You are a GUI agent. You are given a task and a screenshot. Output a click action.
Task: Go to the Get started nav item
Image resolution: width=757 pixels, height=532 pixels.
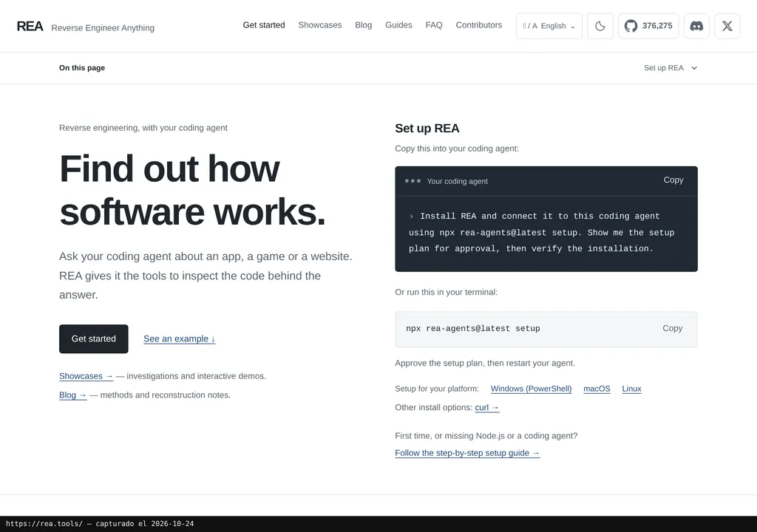pyautogui.click(x=264, y=25)
